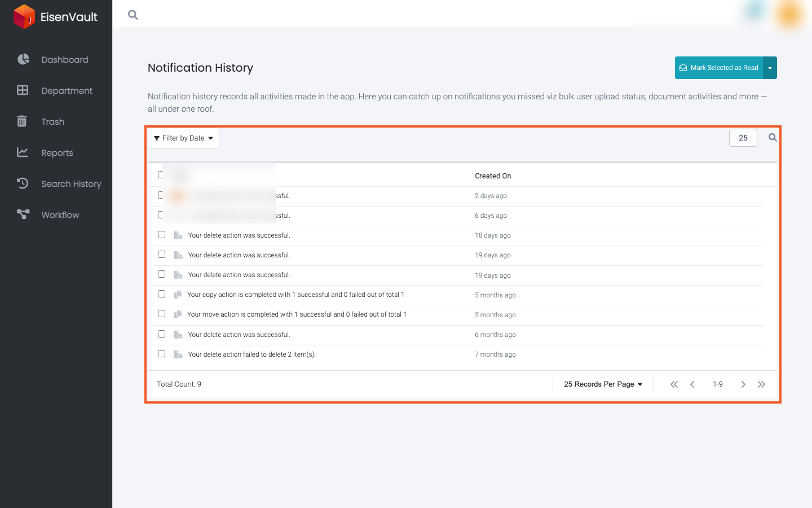Click envelope icon on Mark Selected as Read
The width and height of the screenshot is (812, 508).
pyautogui.click(x=683, y=68)
